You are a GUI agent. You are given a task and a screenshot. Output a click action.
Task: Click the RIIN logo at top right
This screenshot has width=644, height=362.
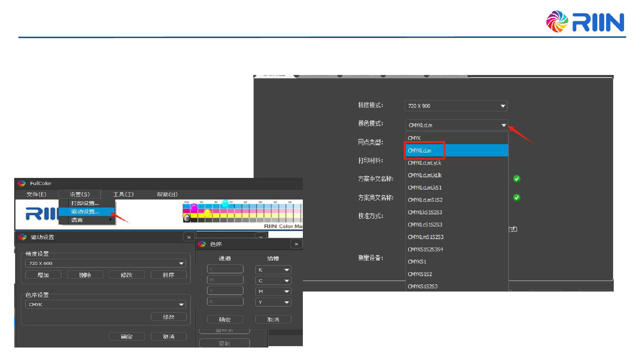click(x=585, y=22)
